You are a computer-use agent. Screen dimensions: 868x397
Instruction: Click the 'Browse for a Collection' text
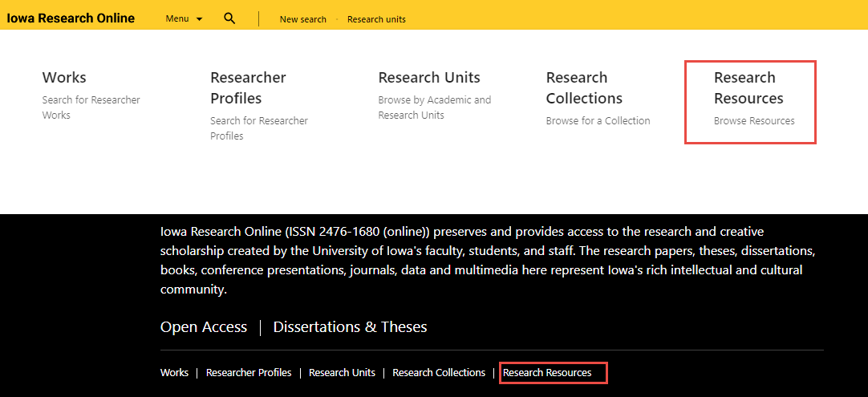[598, 121]
